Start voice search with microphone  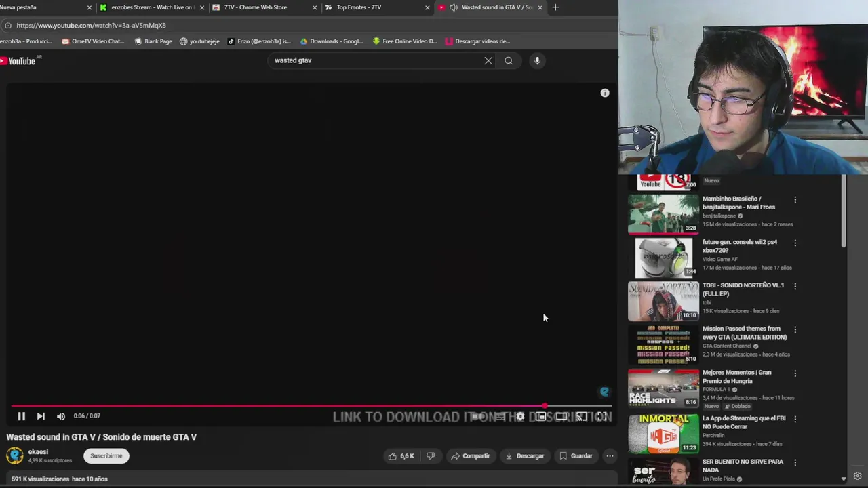(x=537, y=60)
